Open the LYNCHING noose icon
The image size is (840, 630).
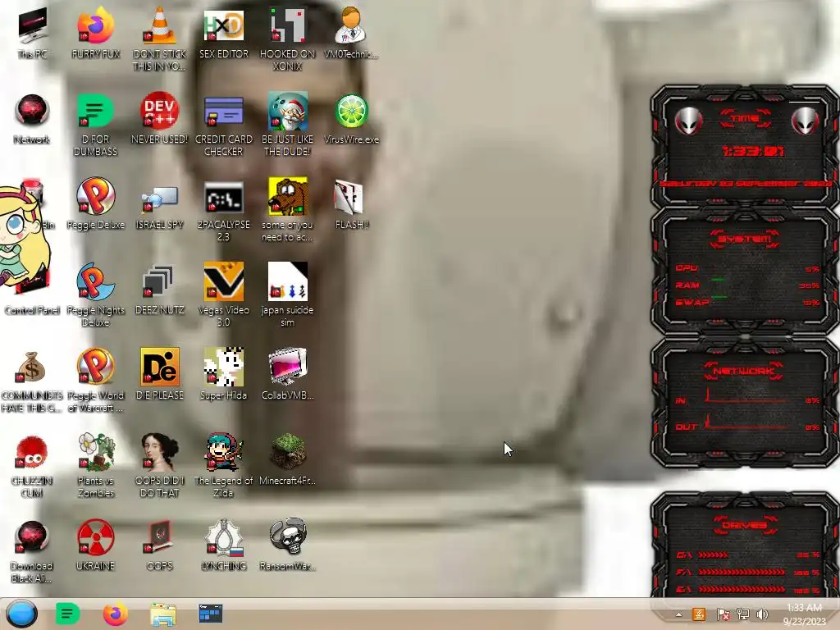click(x=223, y=546)
